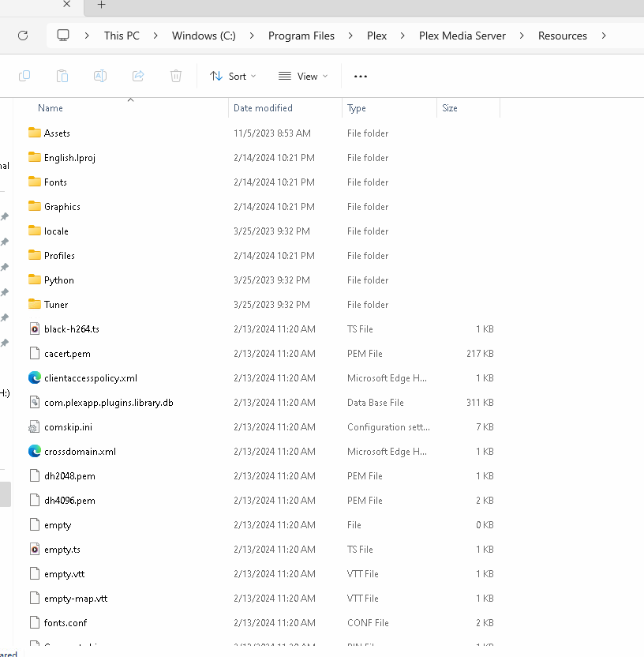Sort by the Size column header
The width and height of the screenshot is (644, 657).
450,108
